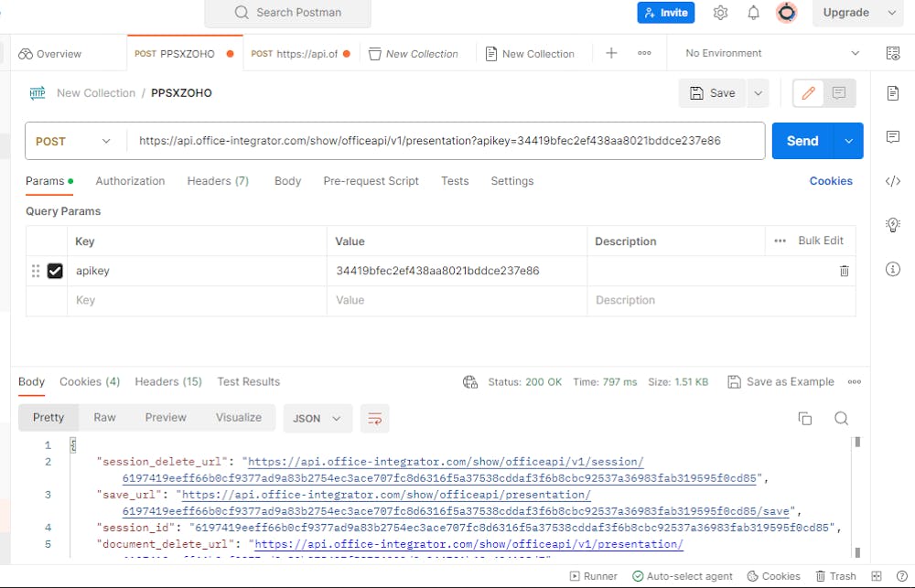Open the POST method dropdown
Image resolution: width=915 pixels, height=588 pixels.
click(x=73, y=141)
